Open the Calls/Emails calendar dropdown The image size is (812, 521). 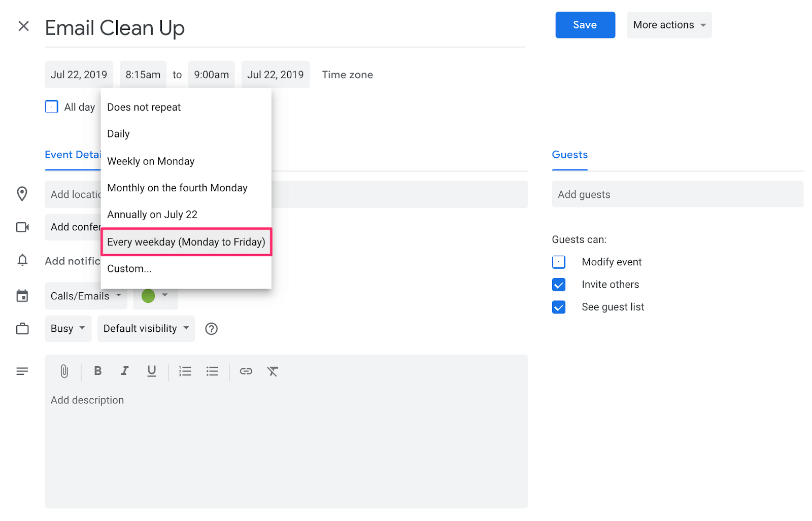coord(86,296)
